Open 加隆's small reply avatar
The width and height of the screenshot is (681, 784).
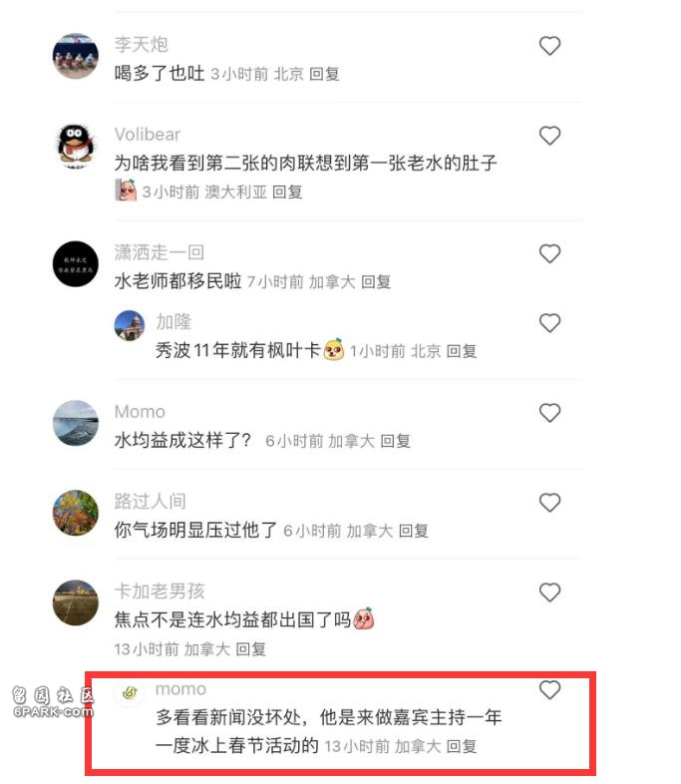pyautogui.click(x=130, y=325)
